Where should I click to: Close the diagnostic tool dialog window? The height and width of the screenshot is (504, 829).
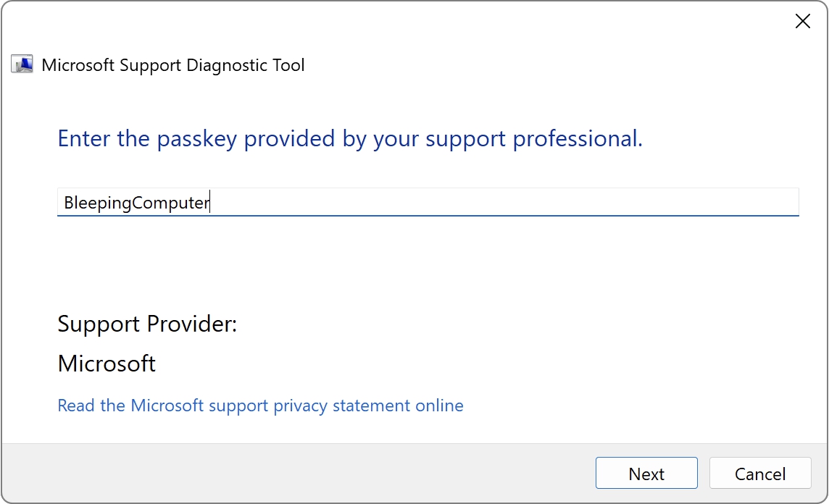[803, 21]
